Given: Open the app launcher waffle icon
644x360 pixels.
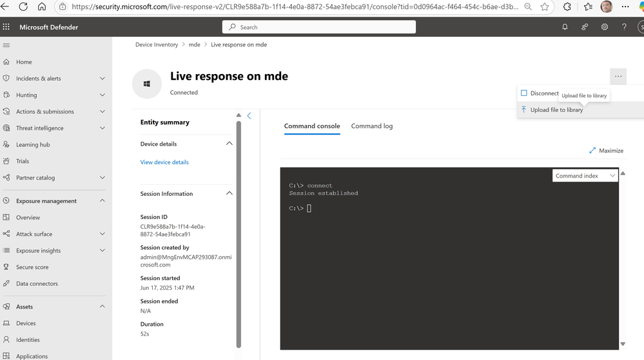Looking at the screenshot, I should coord(6,26).
